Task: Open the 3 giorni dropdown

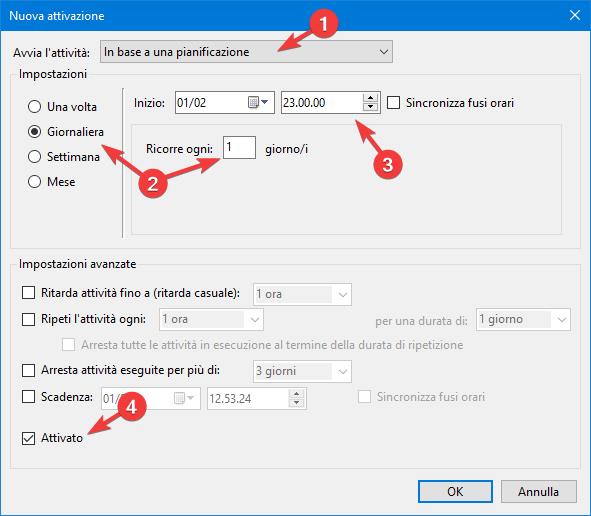Action: 302,371
